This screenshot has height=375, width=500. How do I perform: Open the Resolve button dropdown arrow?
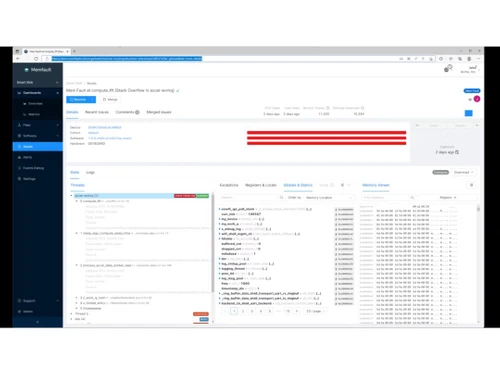93,100
